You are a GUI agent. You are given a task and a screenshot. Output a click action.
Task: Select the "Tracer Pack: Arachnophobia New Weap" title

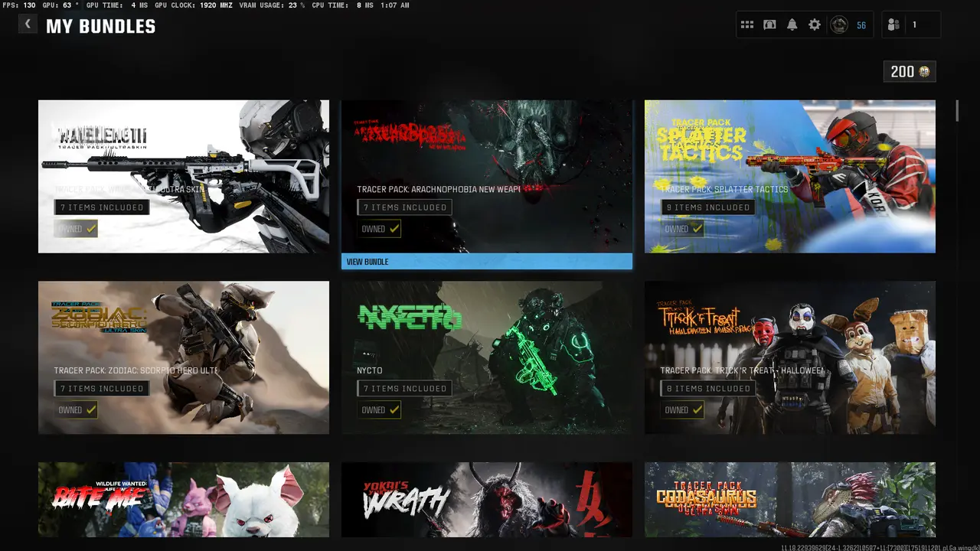439,189
